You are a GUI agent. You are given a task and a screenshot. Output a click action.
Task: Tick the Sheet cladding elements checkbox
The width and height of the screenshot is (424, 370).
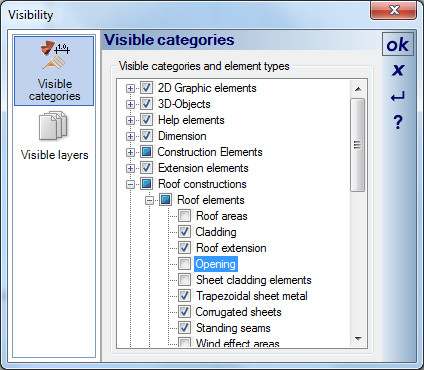[184, 280]
